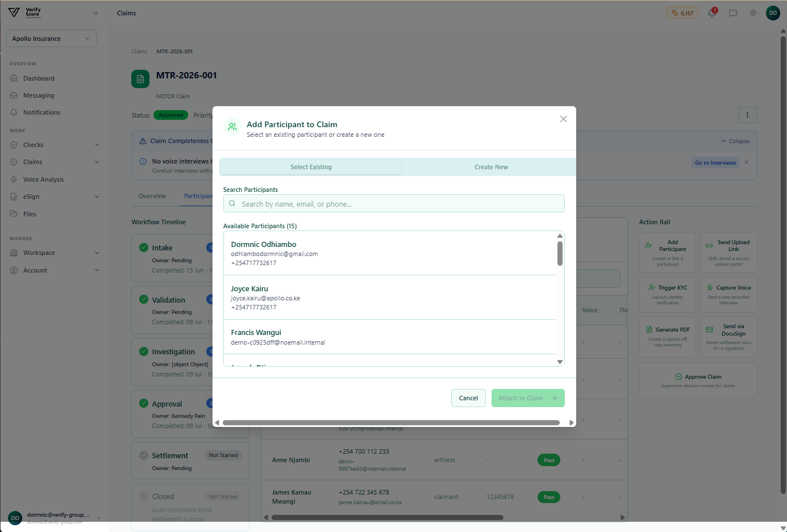Click Attach to Claim button
787x532 pixels.
coord(528,398)
